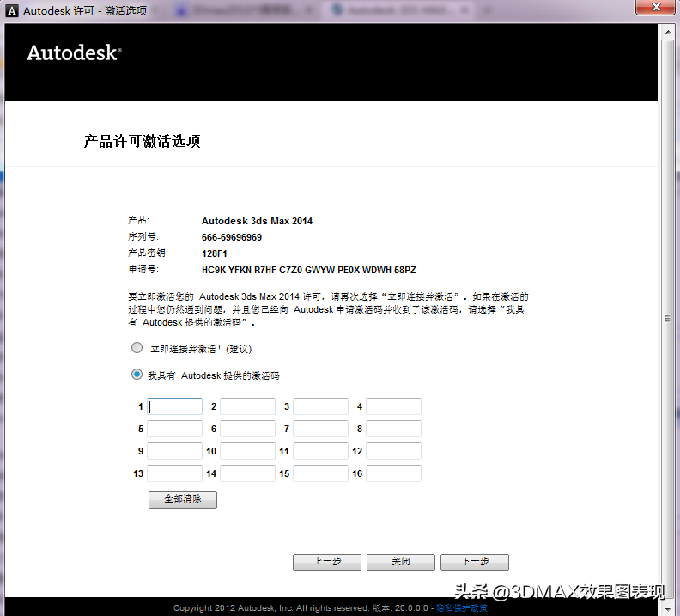Click activation code field 11

click(x=320, y=451)
